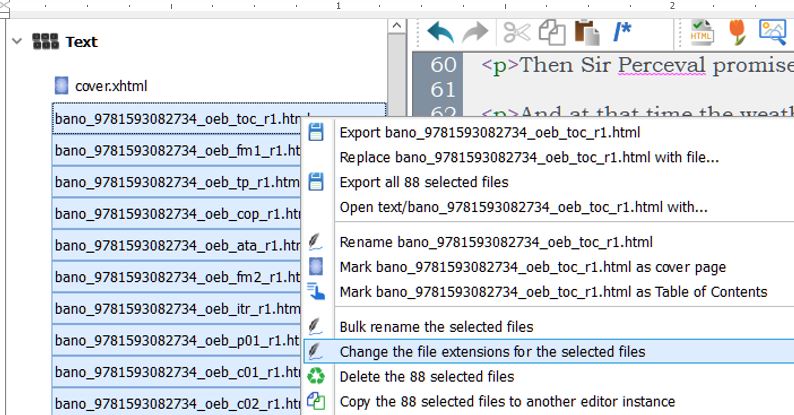Click the HTML check icon in the toolbar
Viewport: 794px width, 415px height.
(702, 33)
